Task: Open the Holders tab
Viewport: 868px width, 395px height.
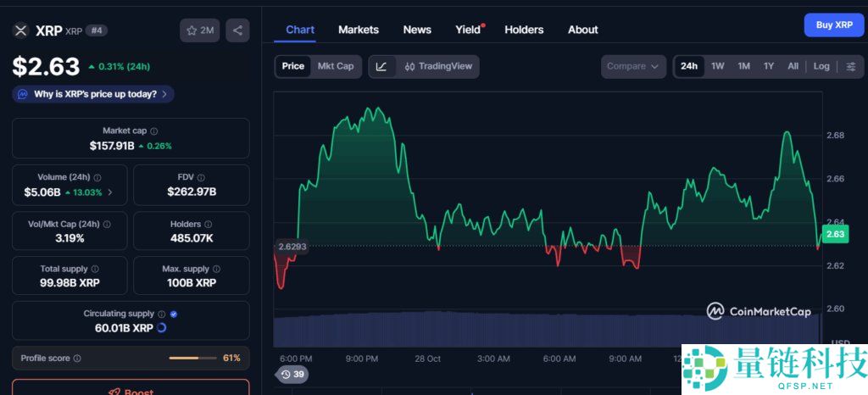Action: 524,30
